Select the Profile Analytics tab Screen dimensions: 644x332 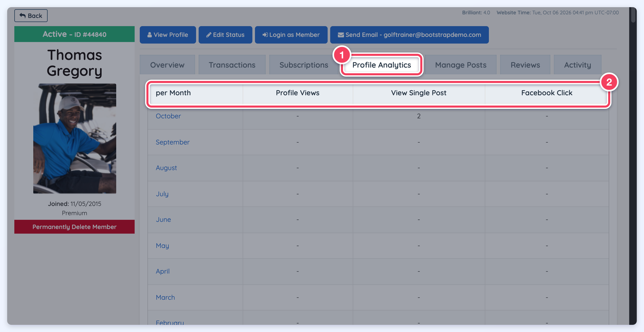point(381,65)
